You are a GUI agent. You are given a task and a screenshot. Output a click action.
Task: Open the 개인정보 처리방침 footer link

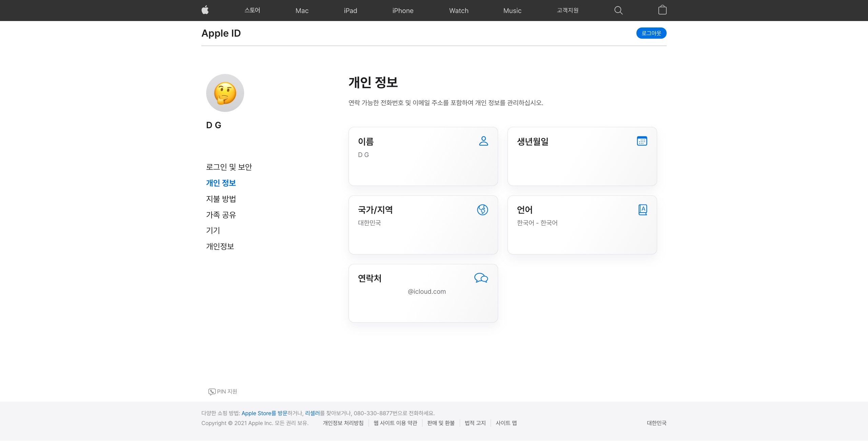pyautogui.click(x=343, y=423)
